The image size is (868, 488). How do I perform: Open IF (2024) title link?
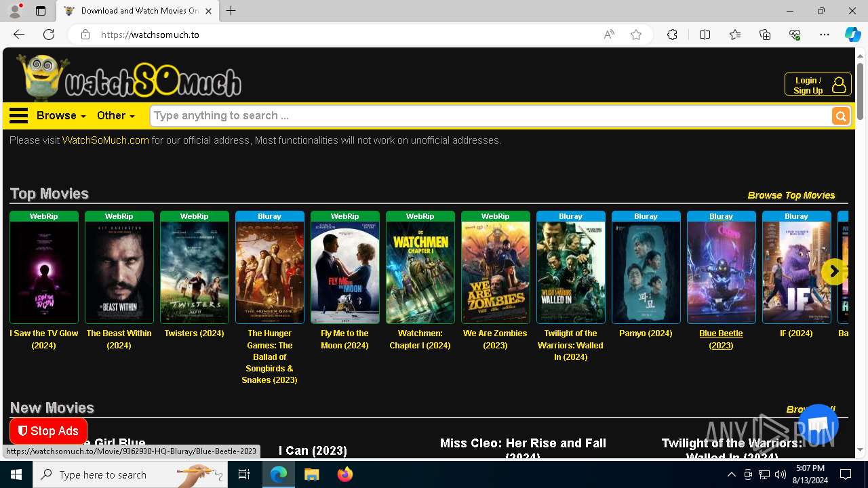[796, 333]
